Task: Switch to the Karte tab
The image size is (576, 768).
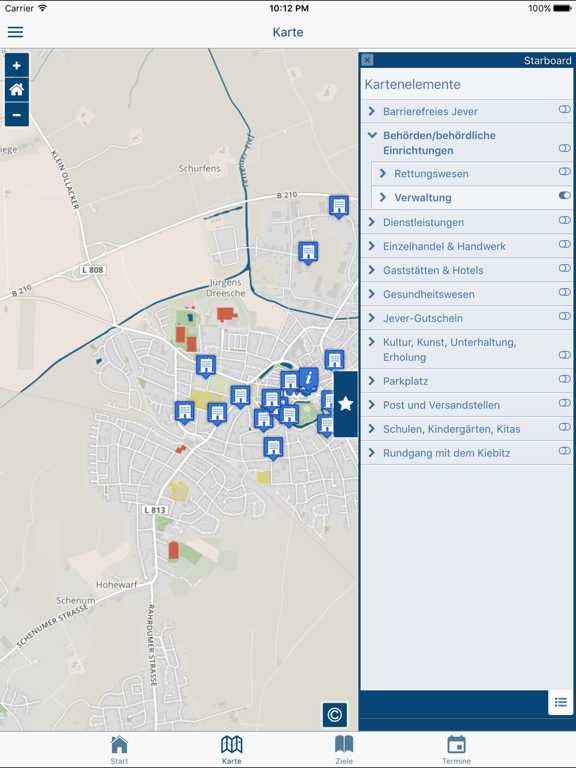Action: tap(232, 749)
